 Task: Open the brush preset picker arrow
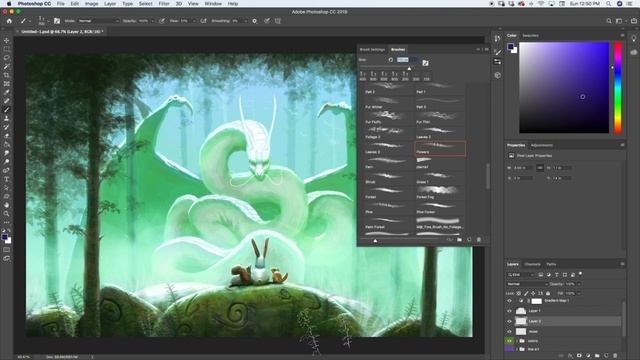pyautogui.click(x=48, y=21)
